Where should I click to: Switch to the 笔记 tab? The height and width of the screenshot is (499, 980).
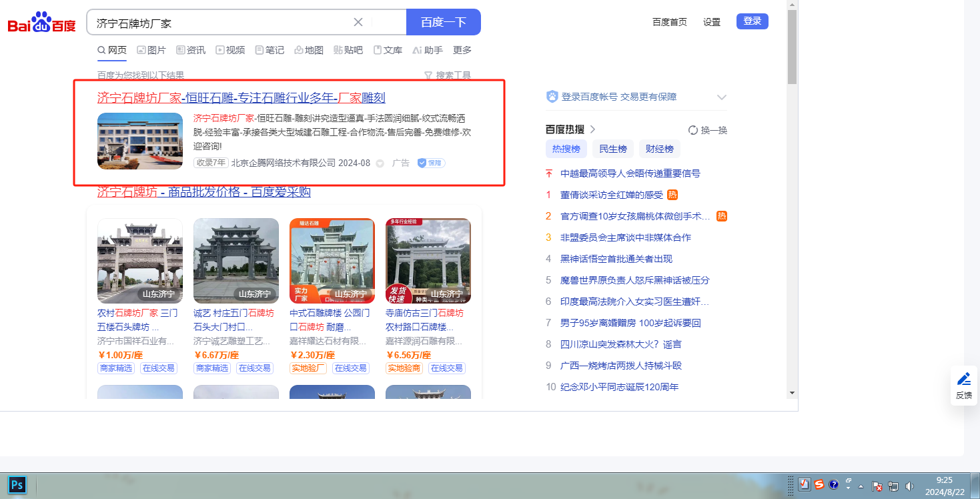(270, 50)
